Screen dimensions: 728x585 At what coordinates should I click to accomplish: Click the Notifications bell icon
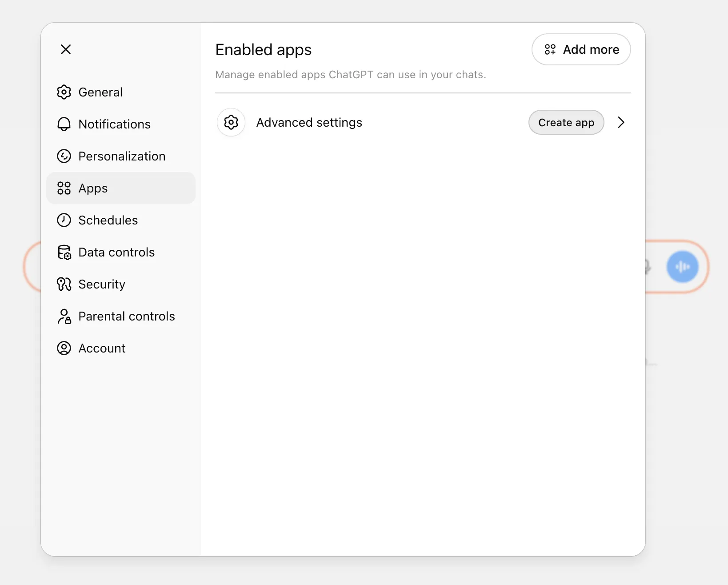point(64,124)
